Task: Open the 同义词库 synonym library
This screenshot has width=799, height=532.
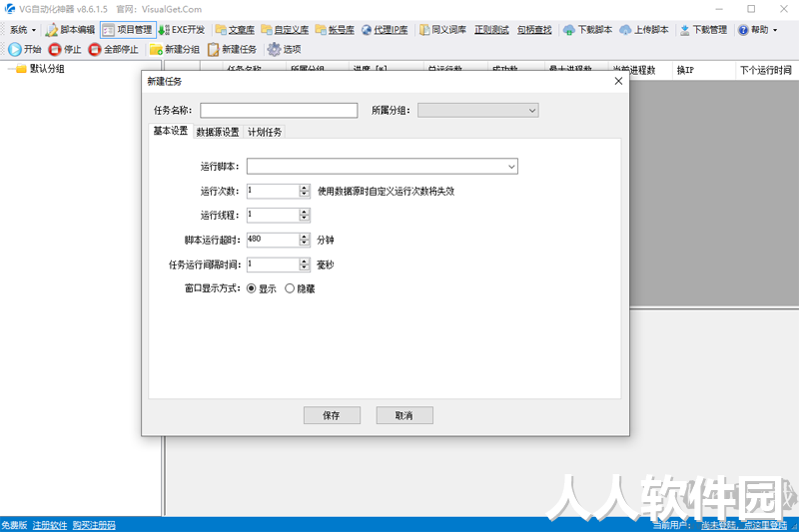Action: point(442,30)
